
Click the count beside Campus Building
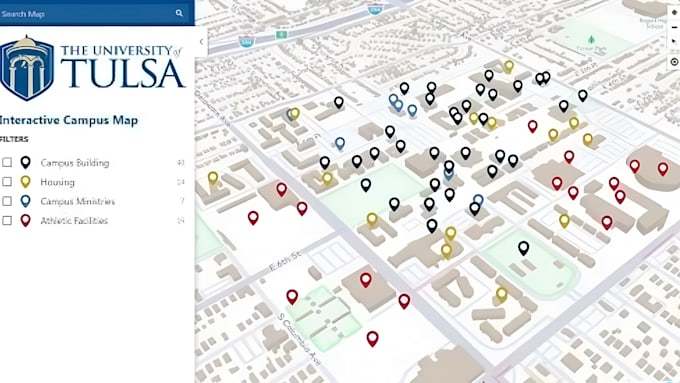tap(181, 163)
